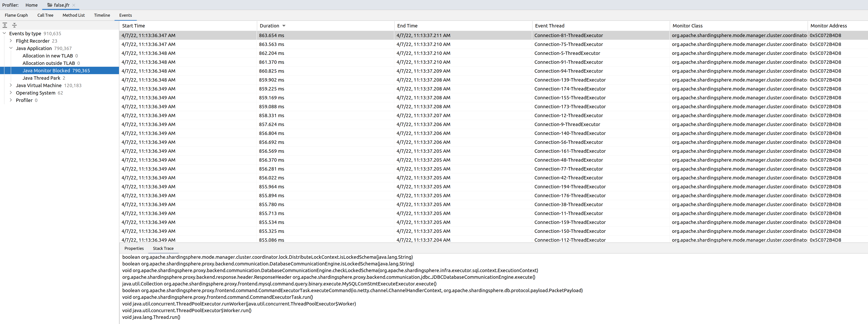Sort by the Start Time column header

click(x=188, y=26)
